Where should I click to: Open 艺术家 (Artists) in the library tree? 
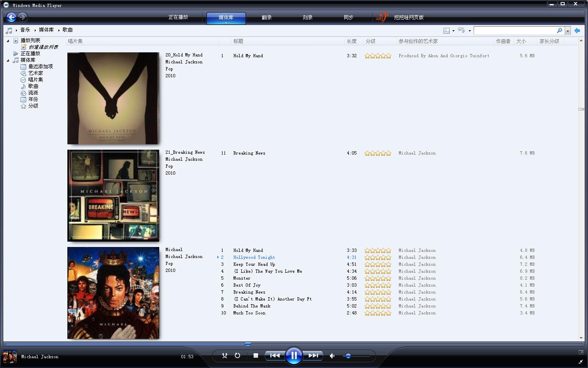point(35,73)
